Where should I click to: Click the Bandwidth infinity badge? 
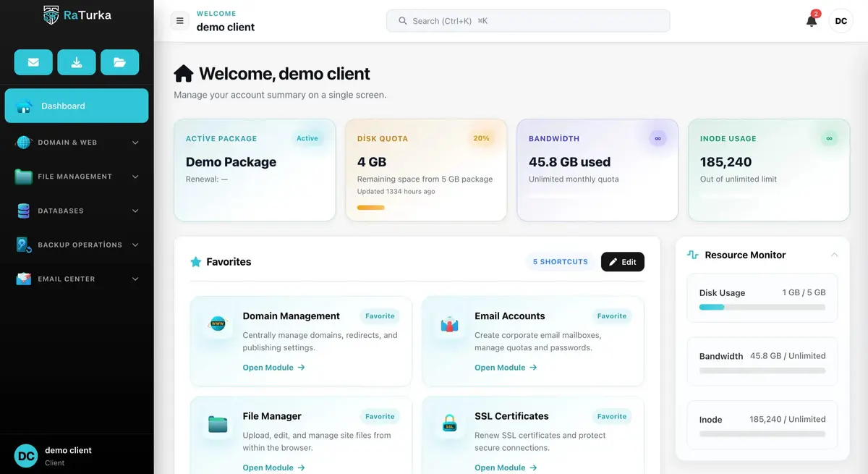(658, 138)
